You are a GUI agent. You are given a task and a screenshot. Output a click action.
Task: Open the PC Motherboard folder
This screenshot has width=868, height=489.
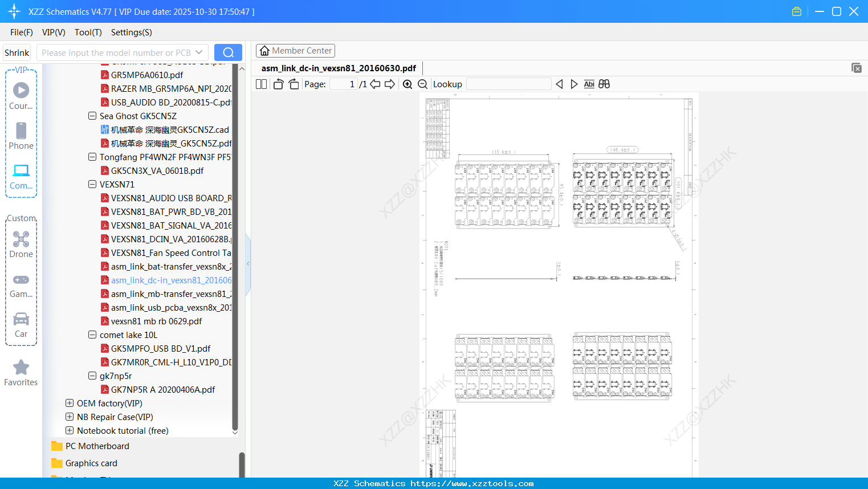[90, 446]
